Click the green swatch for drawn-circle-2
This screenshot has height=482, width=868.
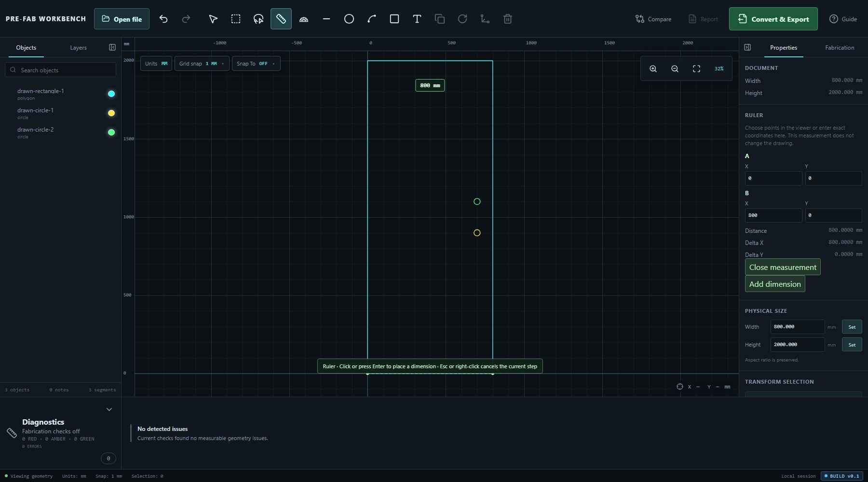111,133
